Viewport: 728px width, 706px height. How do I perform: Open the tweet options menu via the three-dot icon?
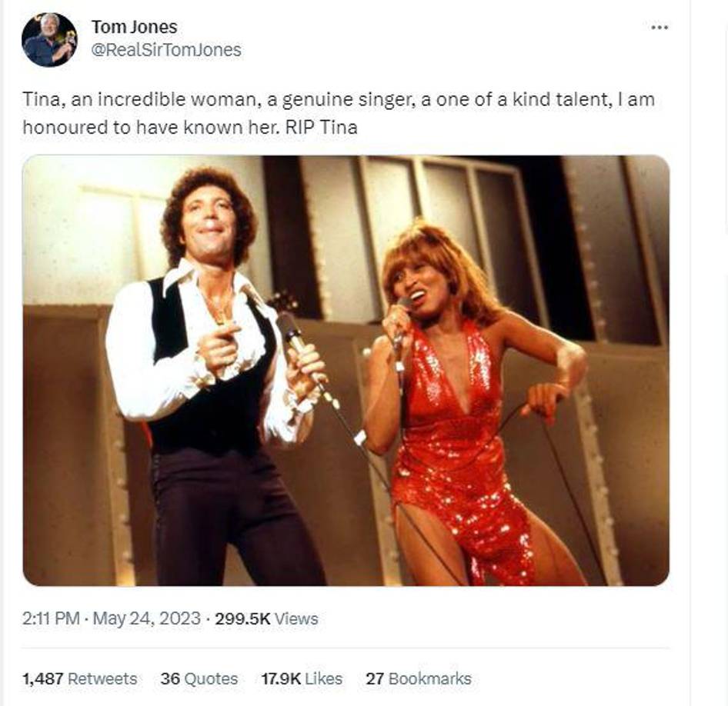coord(660,26)
